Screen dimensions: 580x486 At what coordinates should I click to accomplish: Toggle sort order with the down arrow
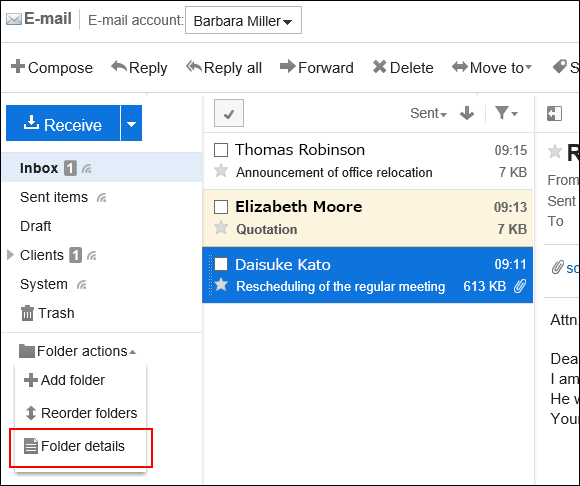[467, 113]
